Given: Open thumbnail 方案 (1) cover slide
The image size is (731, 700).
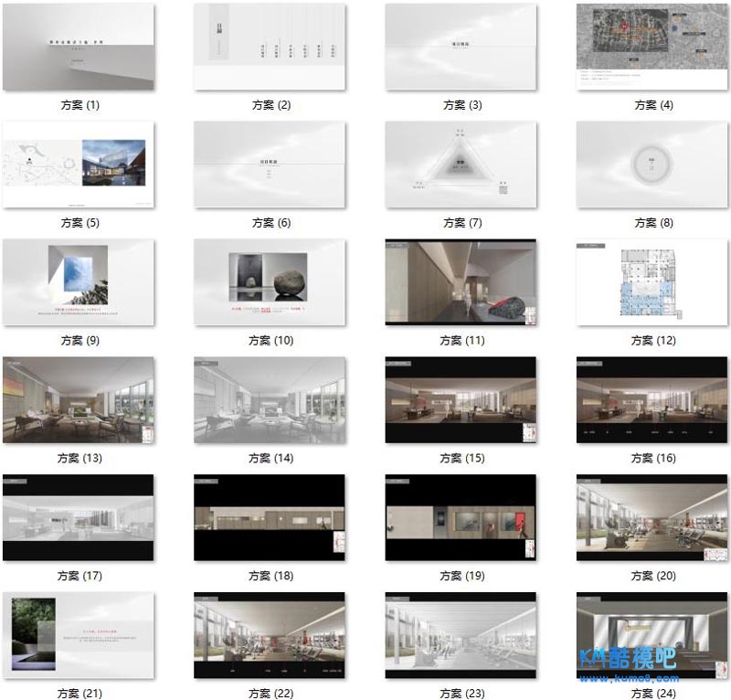Looking at the screenshot, I should [79, 48].
